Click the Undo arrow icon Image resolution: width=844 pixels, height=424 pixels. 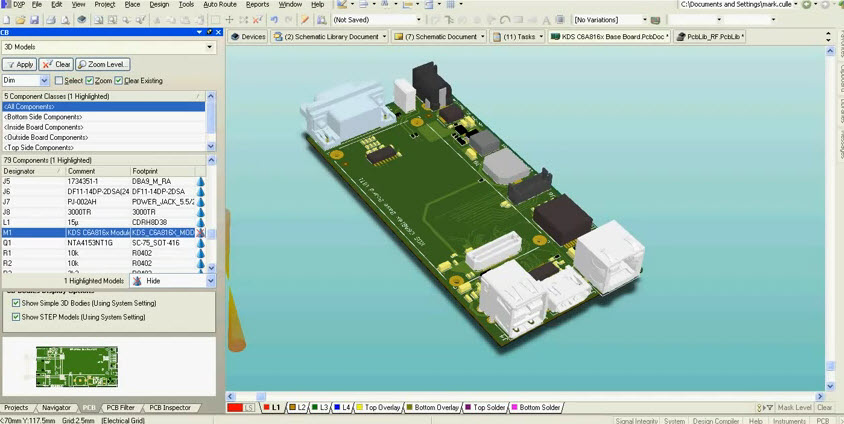[x=275, y=20]
